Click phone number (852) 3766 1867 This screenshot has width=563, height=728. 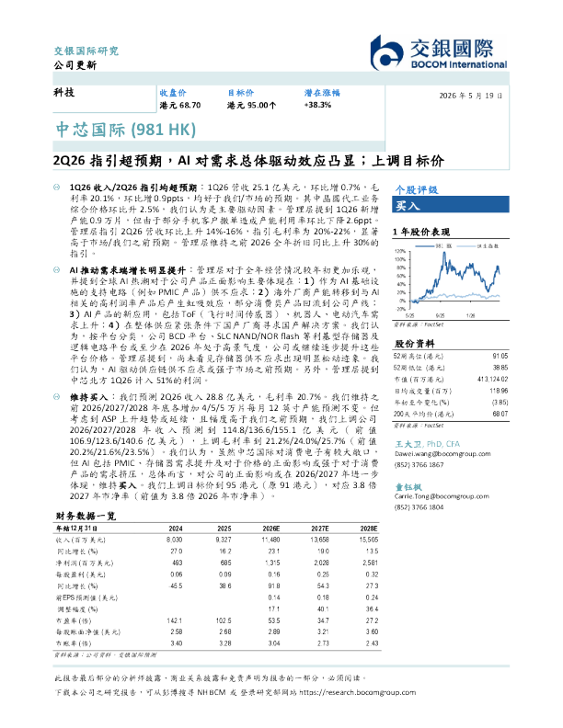pyautogui.click(x=419, y=465)
